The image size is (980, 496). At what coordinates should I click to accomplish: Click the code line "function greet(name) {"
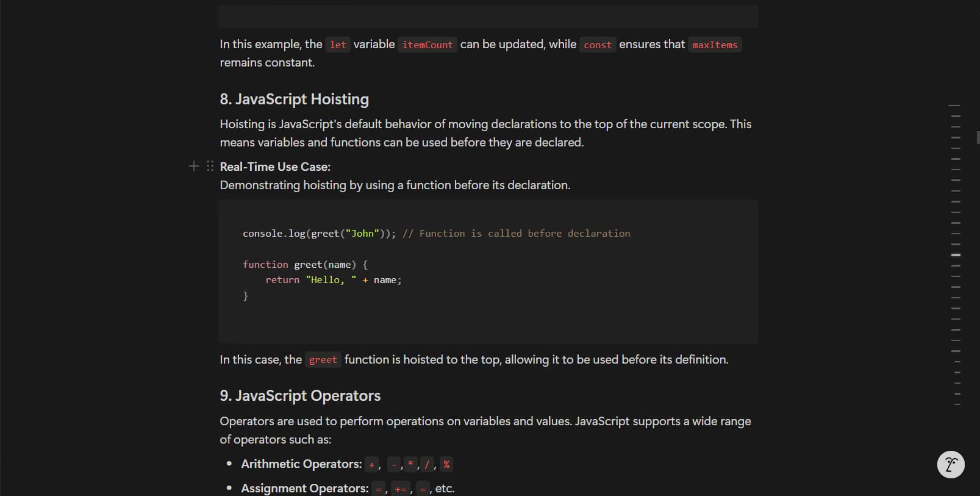pyautogui.click(x=305, y=264)
